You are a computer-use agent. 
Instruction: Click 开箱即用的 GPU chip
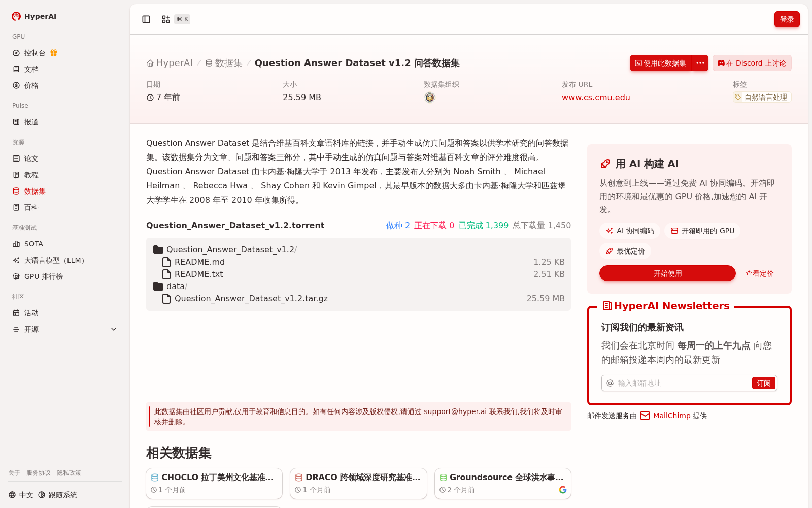coord(702,231)
